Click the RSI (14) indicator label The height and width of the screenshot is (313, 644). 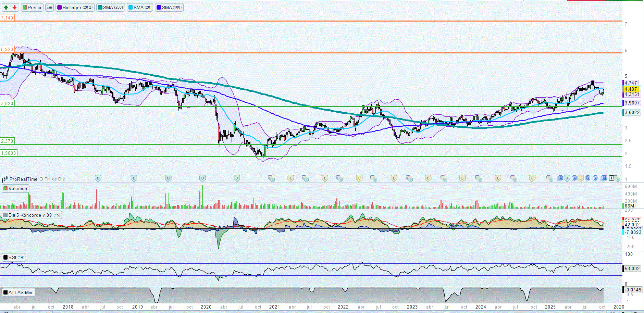coord(14,257)
